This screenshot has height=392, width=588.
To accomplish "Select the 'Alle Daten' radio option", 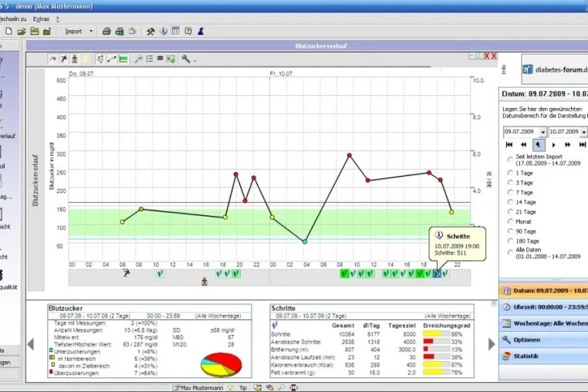I will point(510,253).
